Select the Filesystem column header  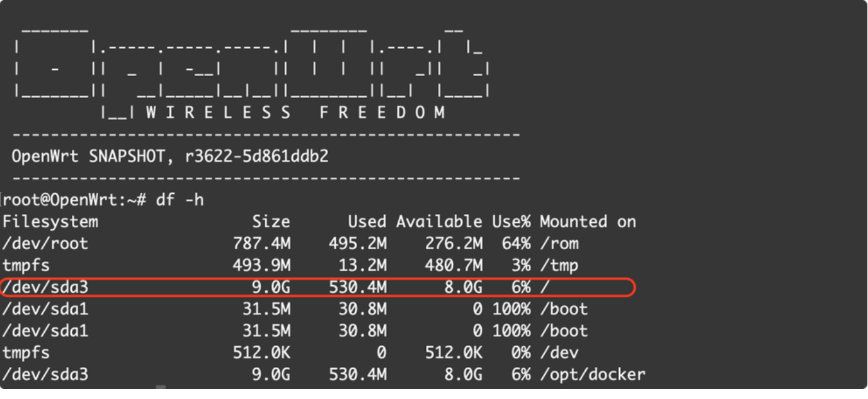click(x=50, y=222)
